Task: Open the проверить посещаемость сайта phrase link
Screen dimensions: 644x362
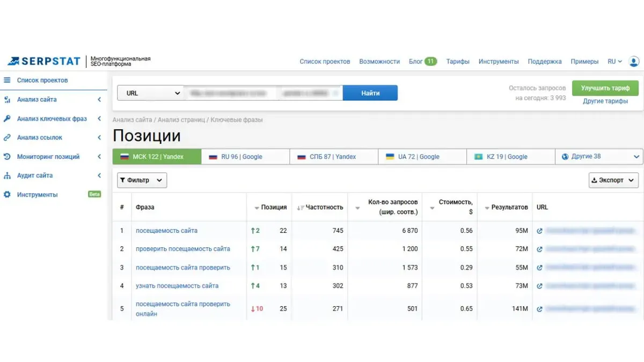Action: [183, 249]
